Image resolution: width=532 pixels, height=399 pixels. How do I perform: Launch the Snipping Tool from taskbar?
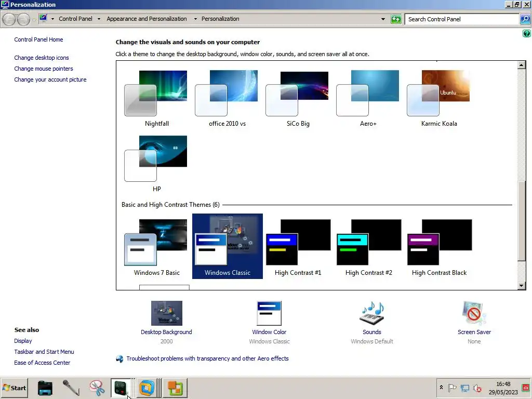(x=97, y=388)
